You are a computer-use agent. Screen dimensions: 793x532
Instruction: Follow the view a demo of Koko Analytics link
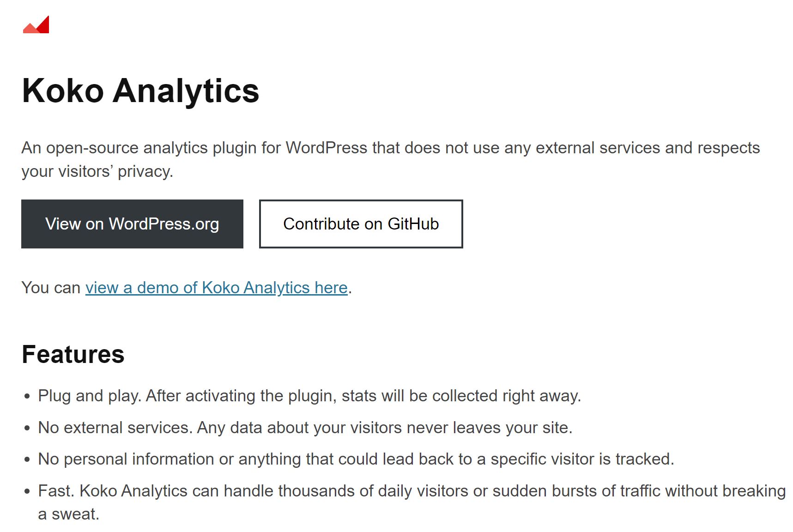click(x=216, y=288)
